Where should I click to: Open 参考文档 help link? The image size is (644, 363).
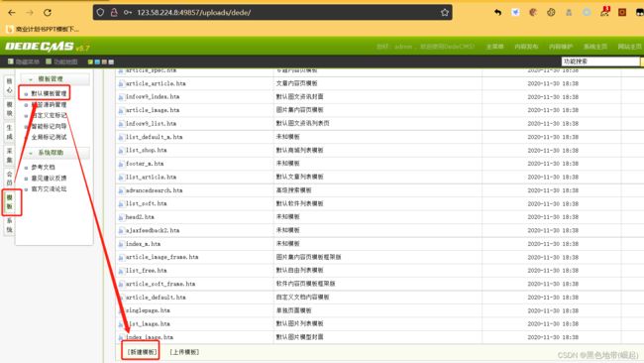(43, 168)
